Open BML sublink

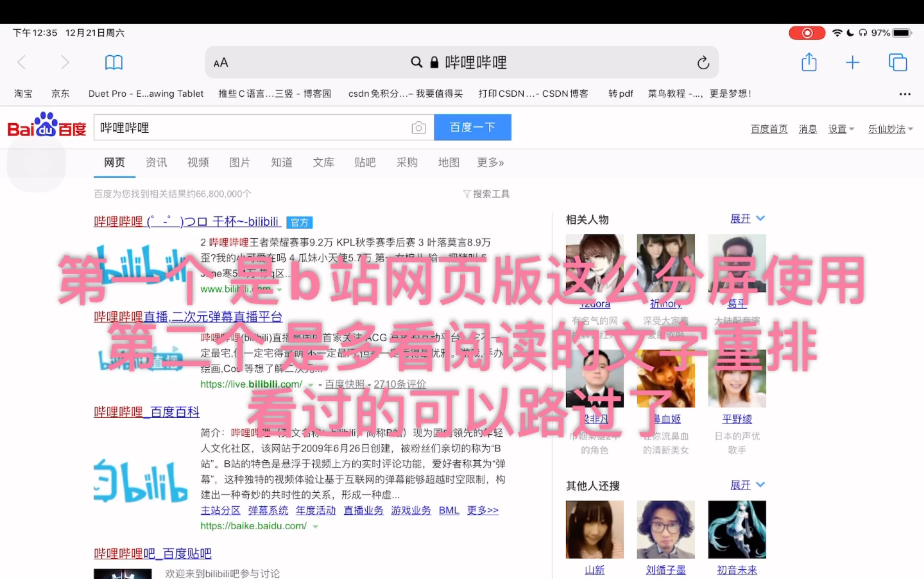click(449, 510)
